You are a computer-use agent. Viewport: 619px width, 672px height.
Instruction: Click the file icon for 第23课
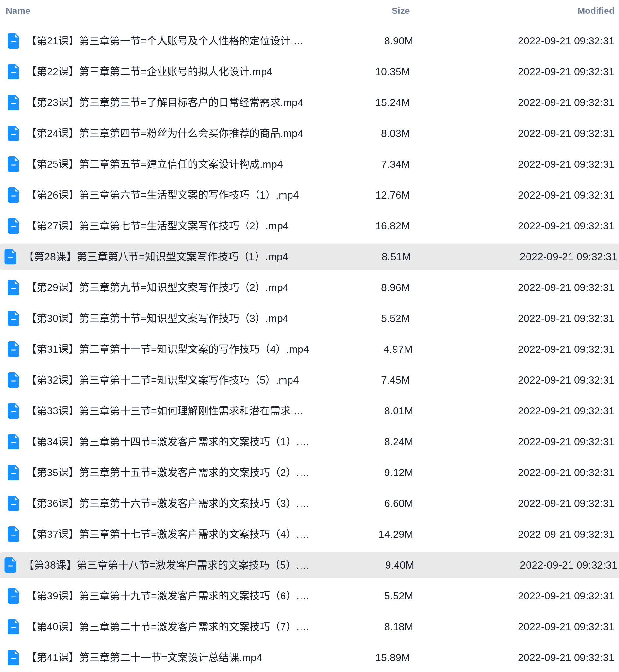(x=13, y=102)
